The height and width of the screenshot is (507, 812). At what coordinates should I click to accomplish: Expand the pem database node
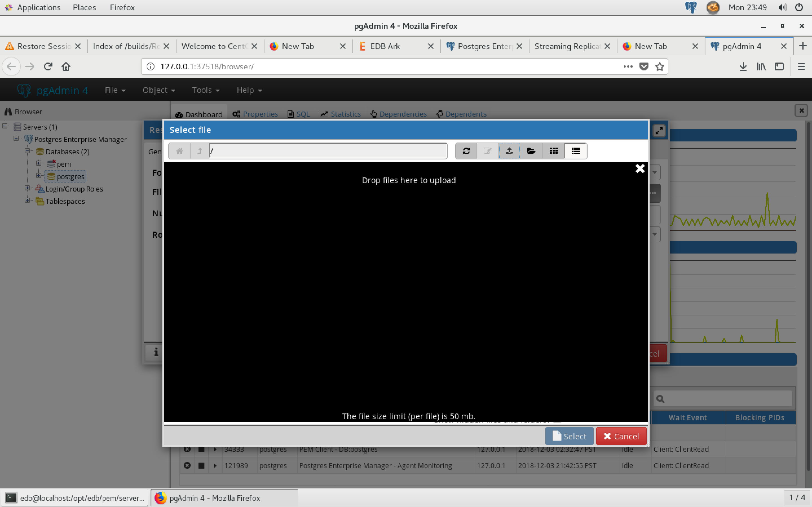click(39, 163)
